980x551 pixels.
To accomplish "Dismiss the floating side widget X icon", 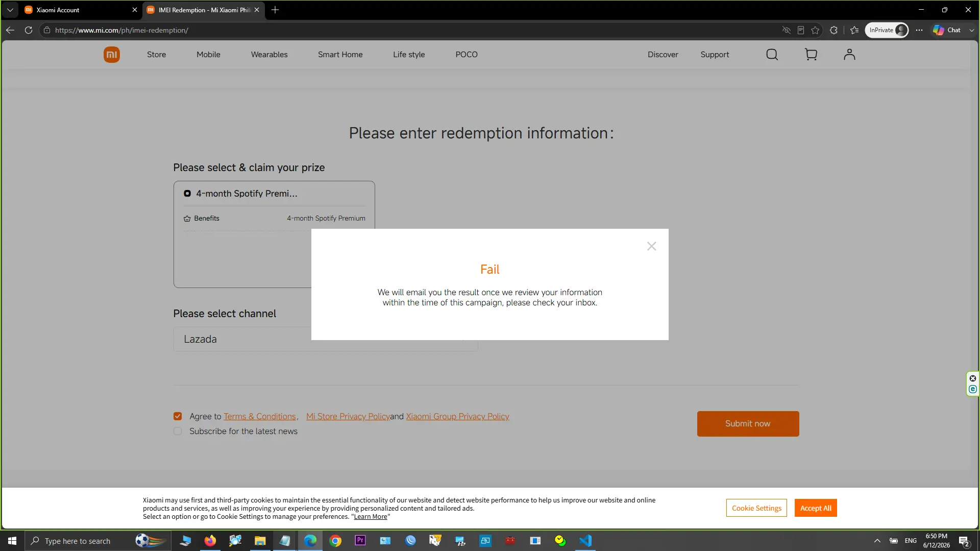I will point(973,378).
